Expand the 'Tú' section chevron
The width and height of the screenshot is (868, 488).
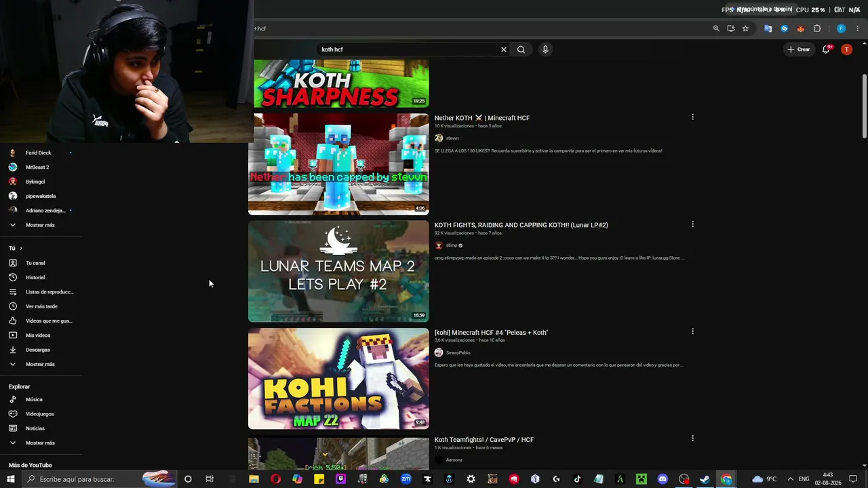(x=21, y=249)
